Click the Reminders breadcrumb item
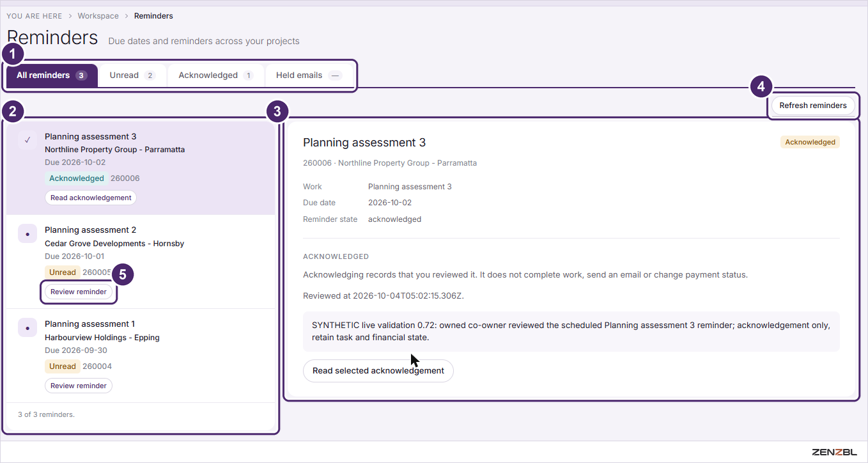Screen dimensions: 868x463 pos(153,16)
